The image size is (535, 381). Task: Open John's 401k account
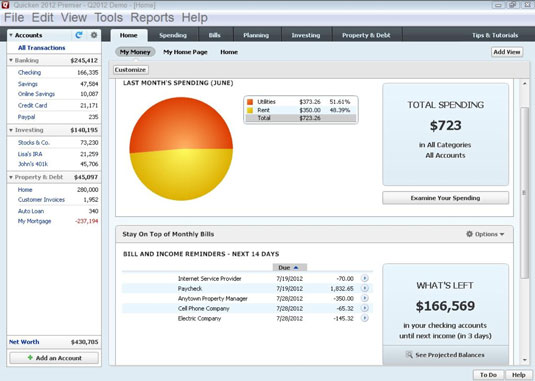(33, 164)
